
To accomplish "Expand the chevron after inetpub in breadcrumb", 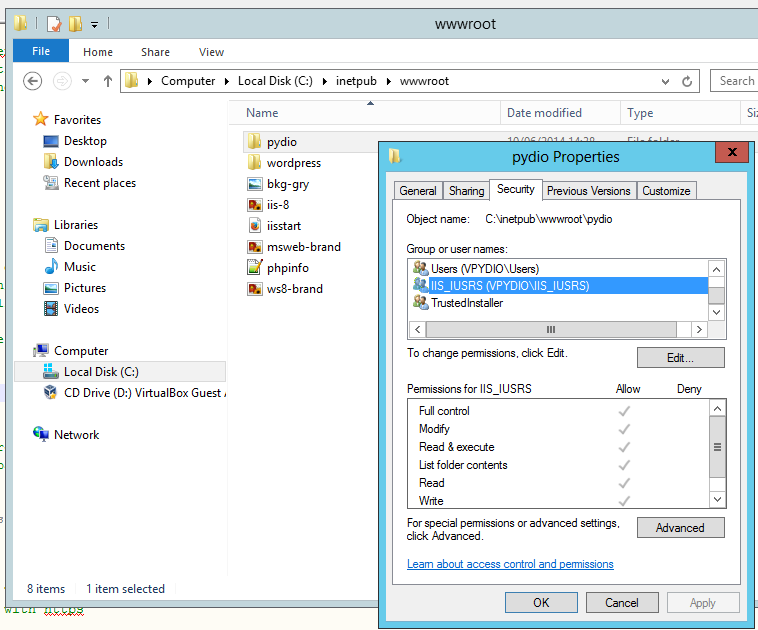I will [389, 81].
